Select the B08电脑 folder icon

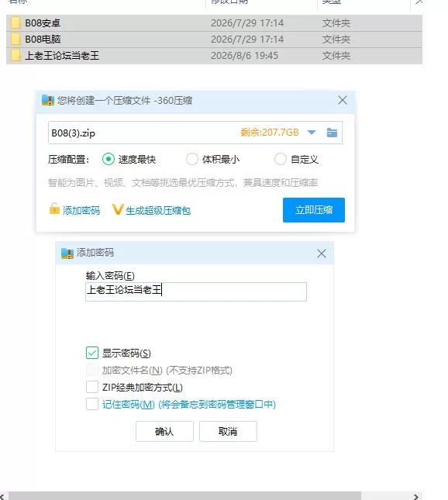point(16,40)
